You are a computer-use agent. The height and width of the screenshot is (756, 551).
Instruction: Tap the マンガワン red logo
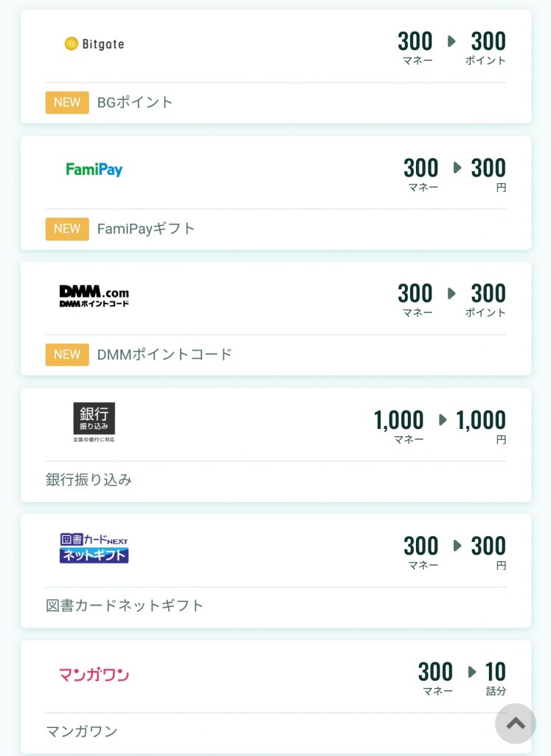(94, 674)
